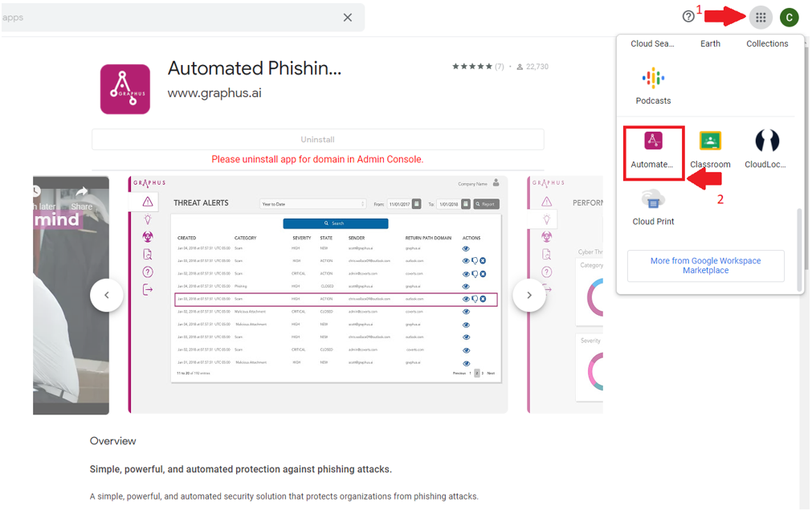Click the blue Search bar button
The height and width of the screenshot is (511, 812).
(x=335, y=223)
